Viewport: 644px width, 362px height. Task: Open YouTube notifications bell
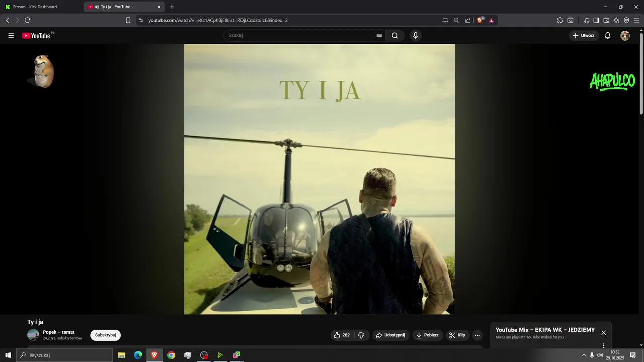tap(608, 36)
